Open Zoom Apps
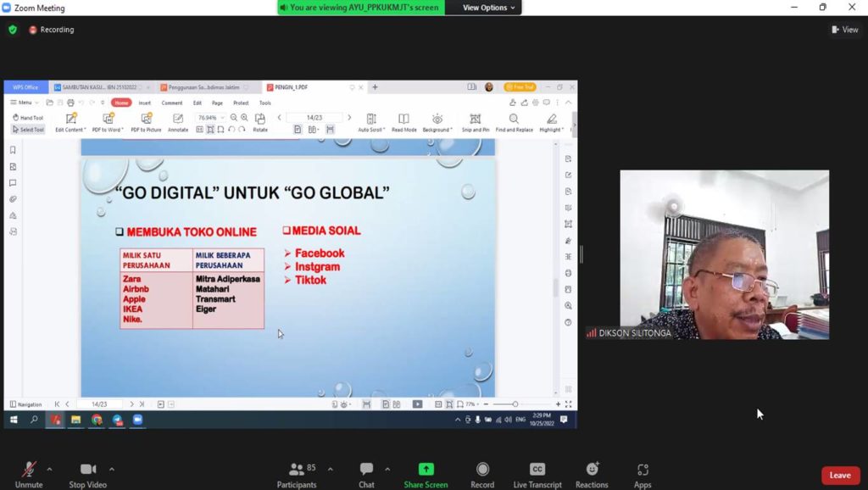 (x=643, y=475)
